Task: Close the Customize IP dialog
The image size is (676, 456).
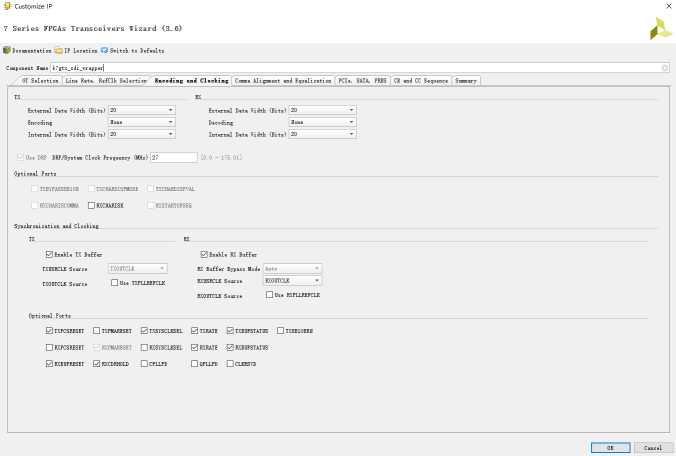Action: pyautogui.click(x=669, y=6)
